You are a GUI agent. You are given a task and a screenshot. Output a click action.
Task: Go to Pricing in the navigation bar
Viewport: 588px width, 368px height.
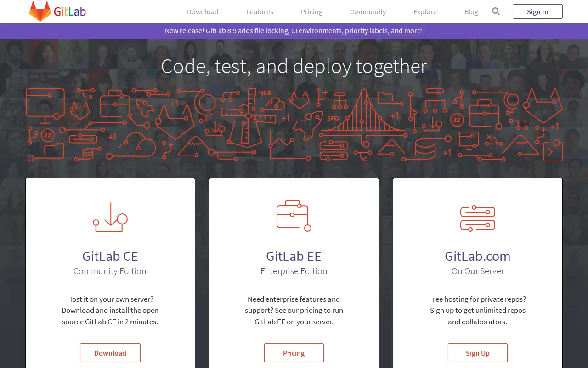311,12
